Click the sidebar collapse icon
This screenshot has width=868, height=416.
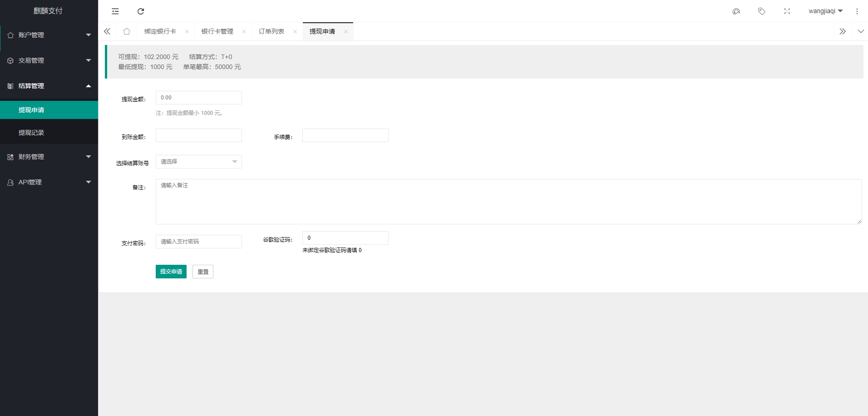pyautogui.click(x=115, y=11)
